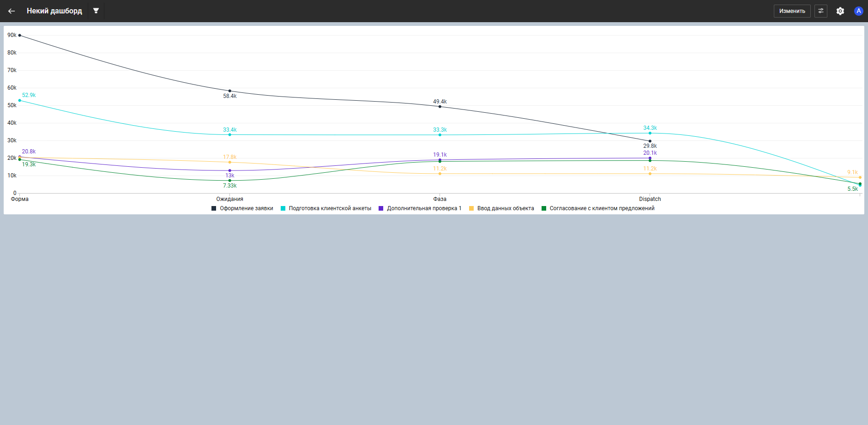
Task: Click the 5.5k value label
Action: point(853,189)
